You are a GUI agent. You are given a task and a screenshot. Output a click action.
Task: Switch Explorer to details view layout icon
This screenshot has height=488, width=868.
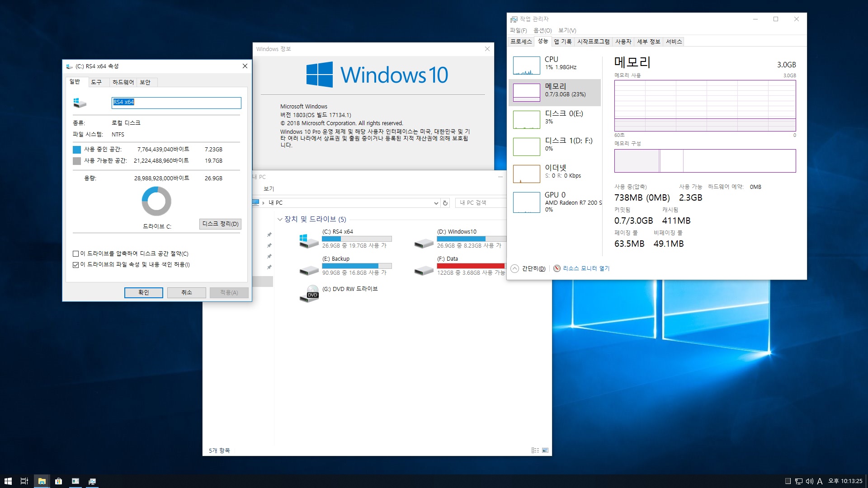point(535,450)
